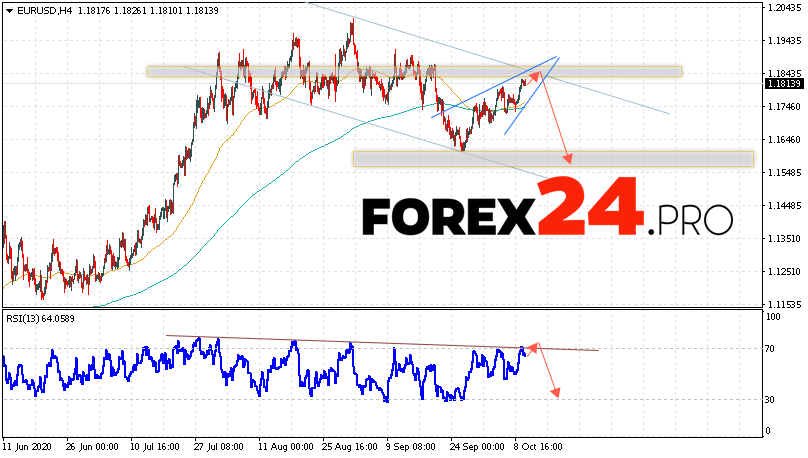808x458 pixels.
Task: Click the 1.15485 price axis label
Action: click(x=784, y=173)
